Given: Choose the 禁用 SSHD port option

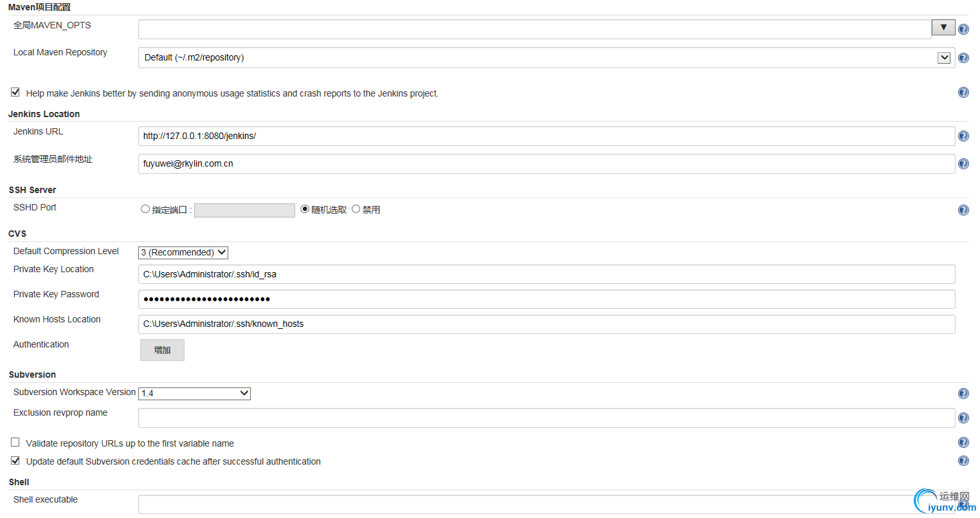Looking at the screenshot, I should pos(356,209).
